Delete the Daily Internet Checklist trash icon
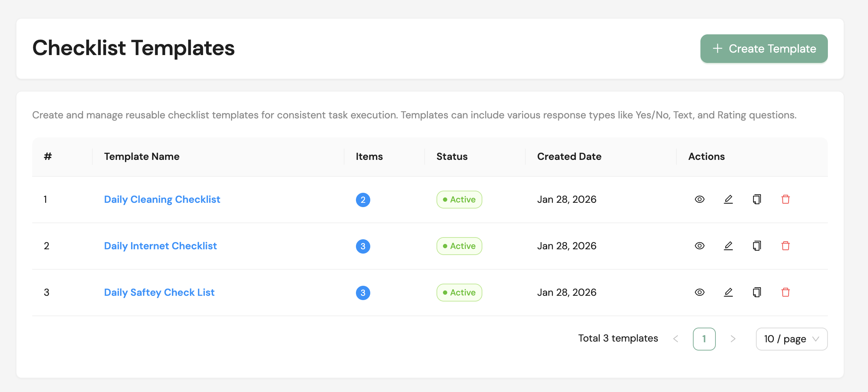The width and height of the screenshot is (868, 392). tap(785, 246)
